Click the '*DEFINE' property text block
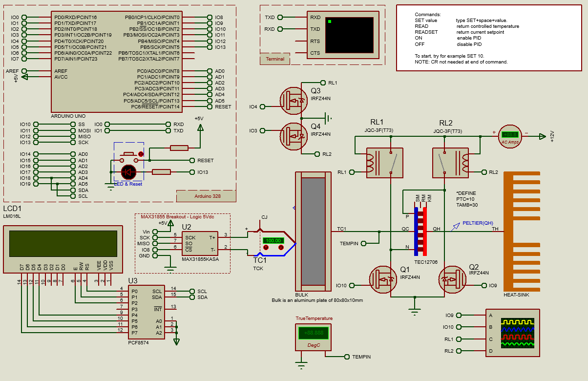 [x=467, y=199]
